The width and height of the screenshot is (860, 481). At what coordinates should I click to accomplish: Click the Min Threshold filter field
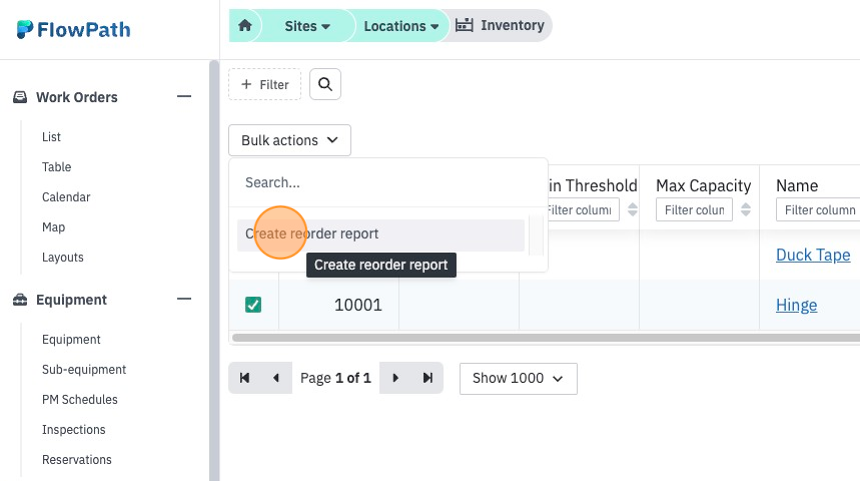(x=584, y=210)
